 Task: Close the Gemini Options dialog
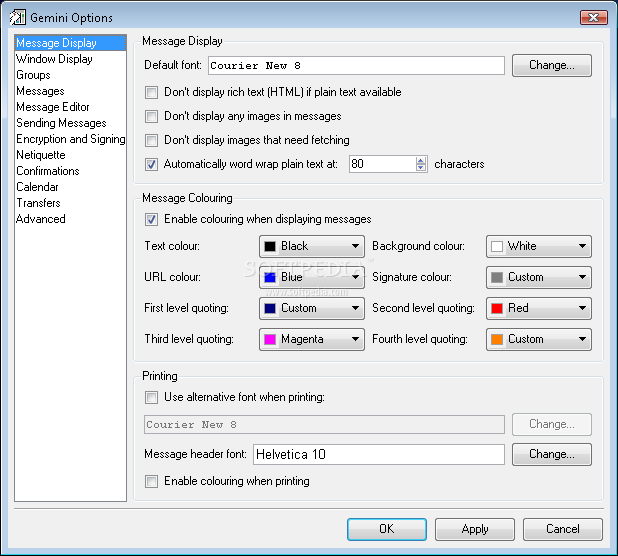tap(593, 17)
